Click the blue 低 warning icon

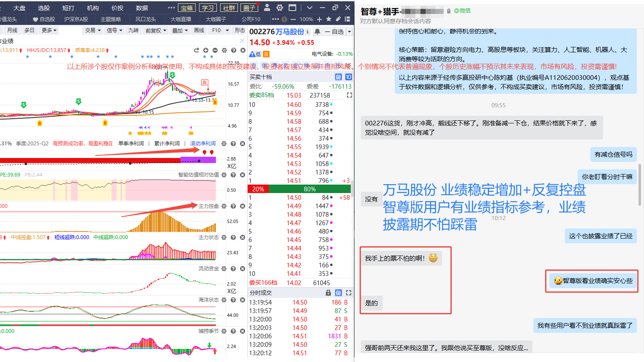(x=255, y=54)
